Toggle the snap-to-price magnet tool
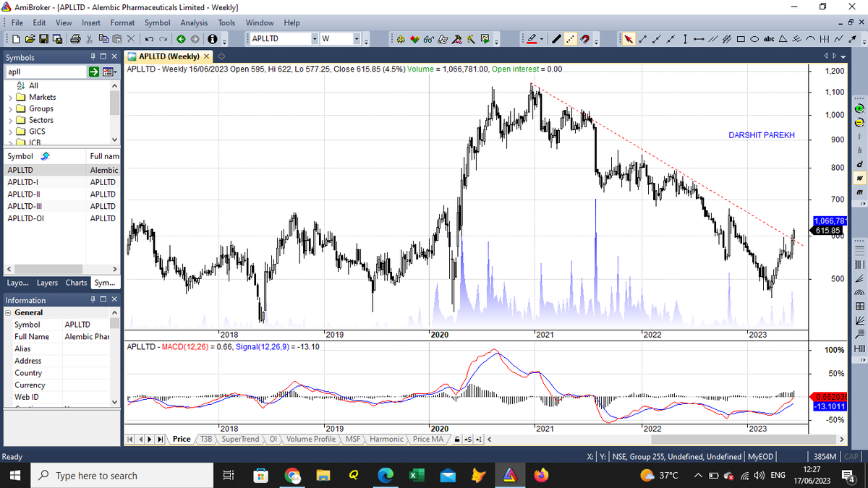868x488 pixels. 584,39
